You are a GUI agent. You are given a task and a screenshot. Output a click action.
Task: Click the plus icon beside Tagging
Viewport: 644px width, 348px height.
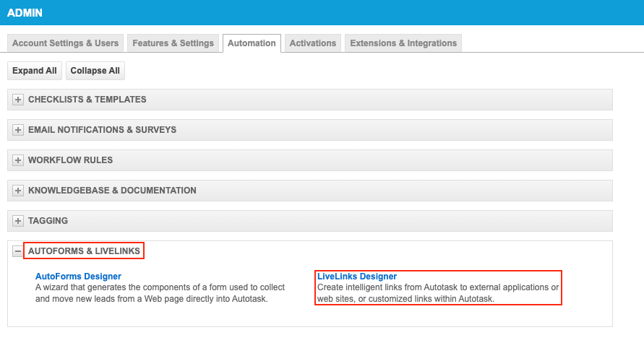coord(18,221)
